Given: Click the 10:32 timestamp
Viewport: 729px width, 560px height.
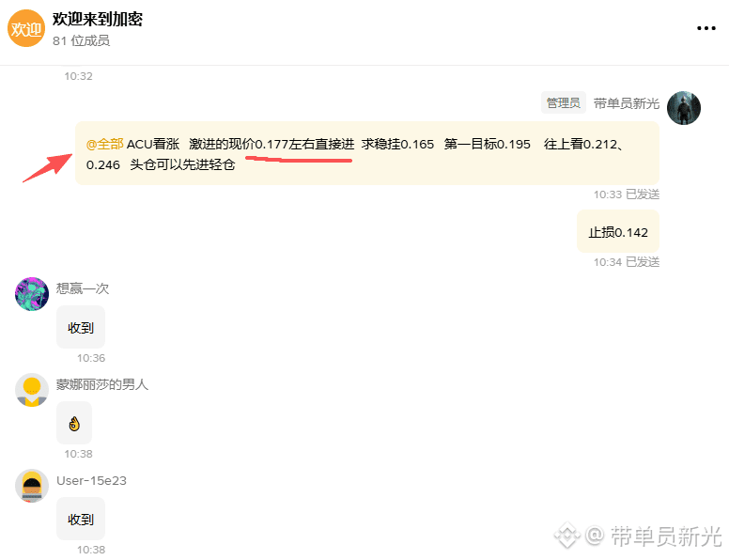Looking at the screenshot, I should [79, 76].
